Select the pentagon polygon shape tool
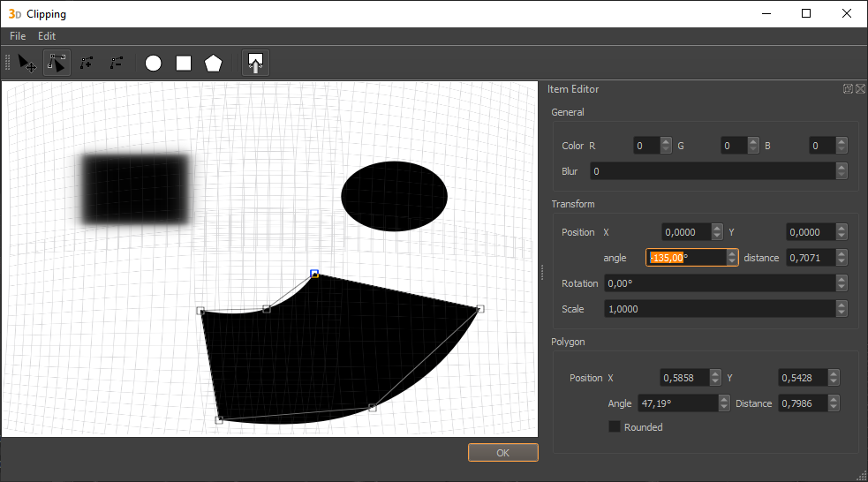 point(213,63)
